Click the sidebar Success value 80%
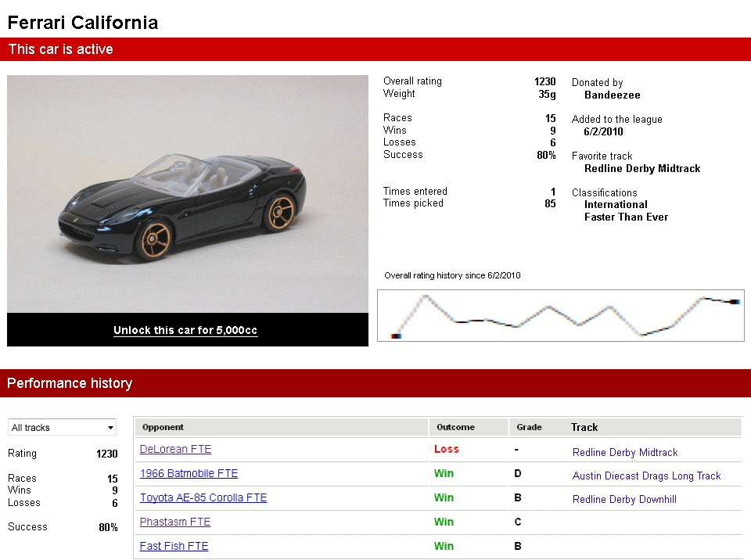 coord(108,527)
